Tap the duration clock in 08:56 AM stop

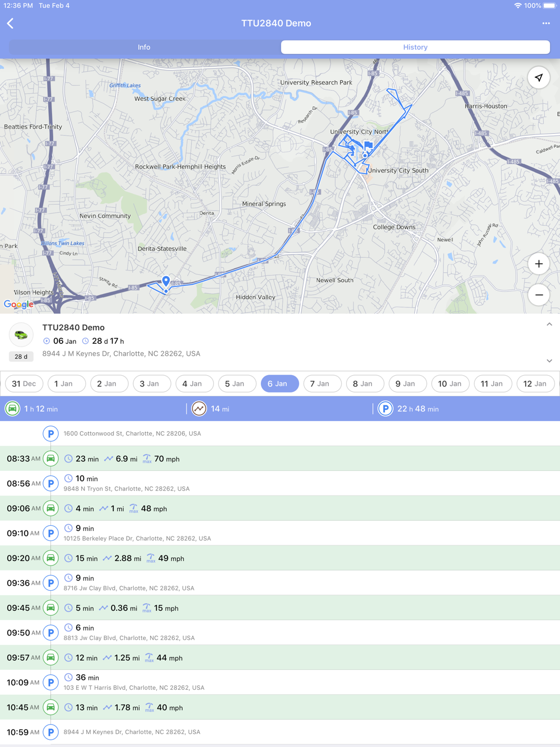click(68, 478)
